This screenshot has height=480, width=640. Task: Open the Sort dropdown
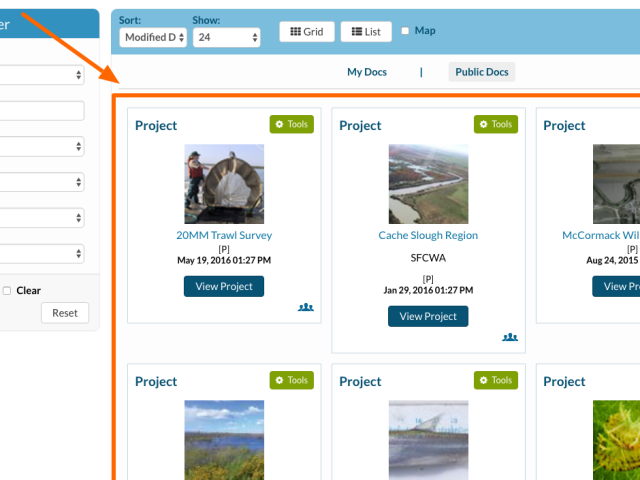click(x=152, y=38)
